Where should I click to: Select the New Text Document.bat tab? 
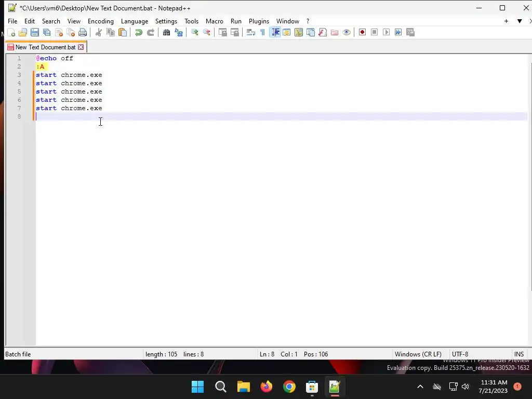click(45, 47)
